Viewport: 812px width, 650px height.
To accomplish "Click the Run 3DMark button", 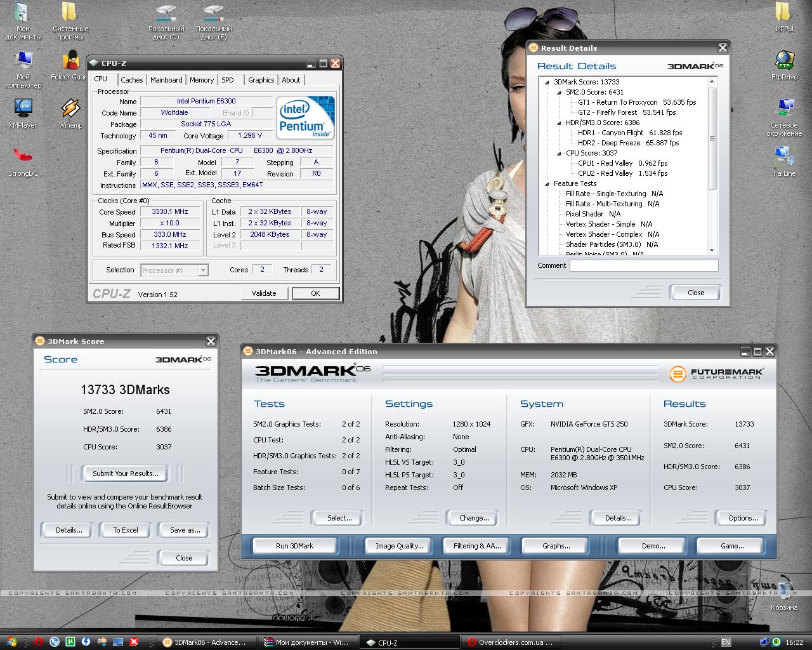I will click(294, 546).
